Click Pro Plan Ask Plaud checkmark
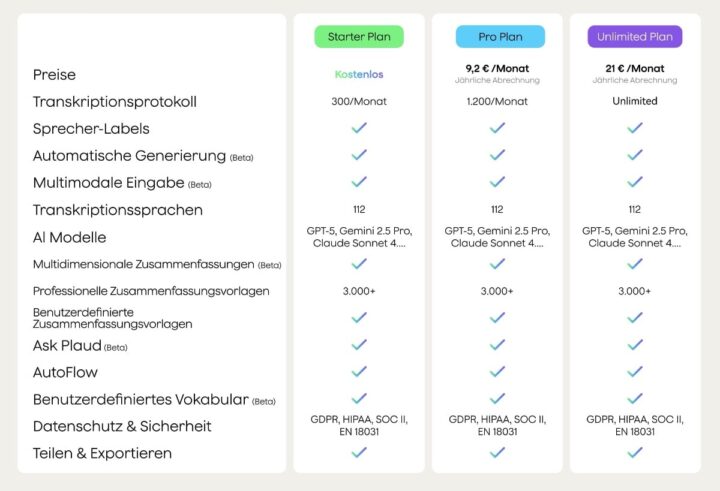Image resolution: width=720 pixels, height=491 pixels. click(497, 344)
